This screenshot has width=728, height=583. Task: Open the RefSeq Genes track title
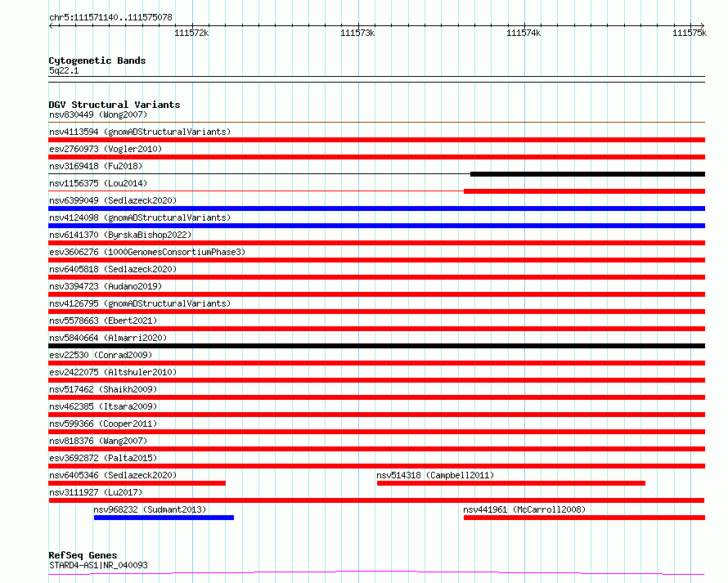click(x=83, y=555)
